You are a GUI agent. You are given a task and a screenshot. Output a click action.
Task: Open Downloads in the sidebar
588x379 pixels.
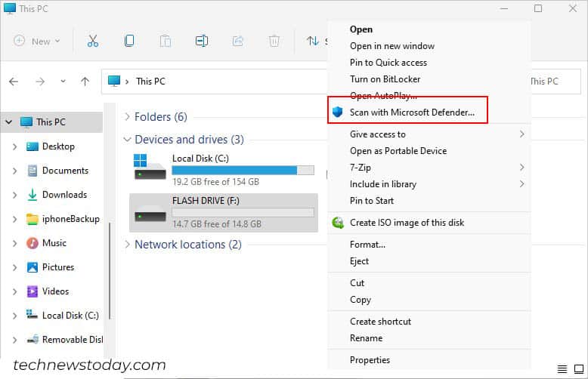tap(64, 195)
